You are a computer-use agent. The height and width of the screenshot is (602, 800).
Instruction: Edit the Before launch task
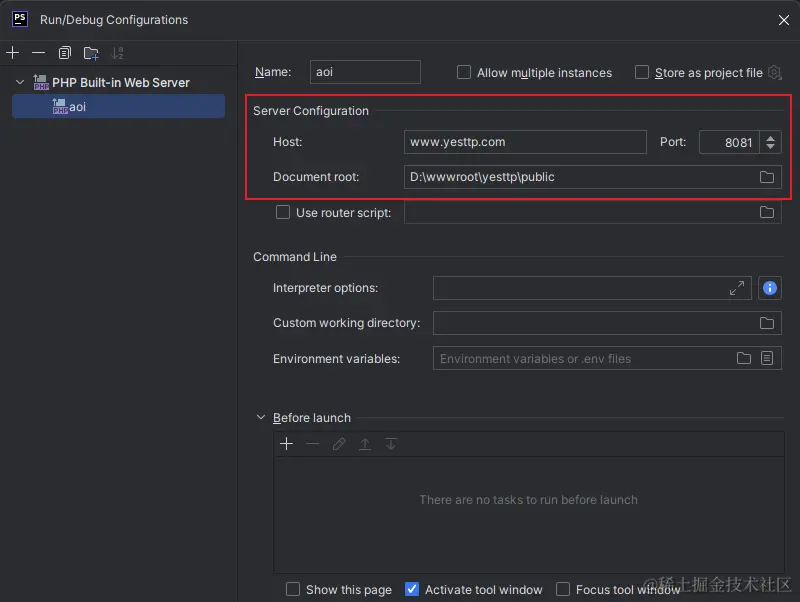coord(339,444)
